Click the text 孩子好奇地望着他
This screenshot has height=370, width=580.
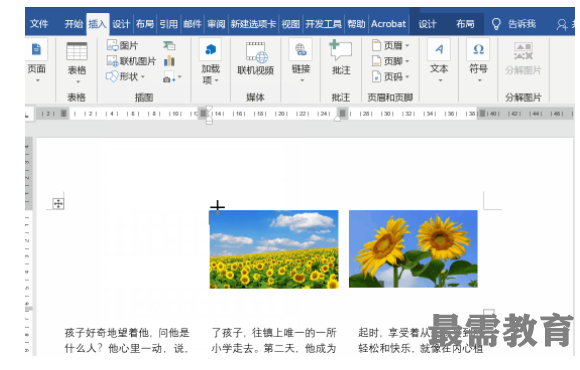pyautogui.click(x=107, y=333)
